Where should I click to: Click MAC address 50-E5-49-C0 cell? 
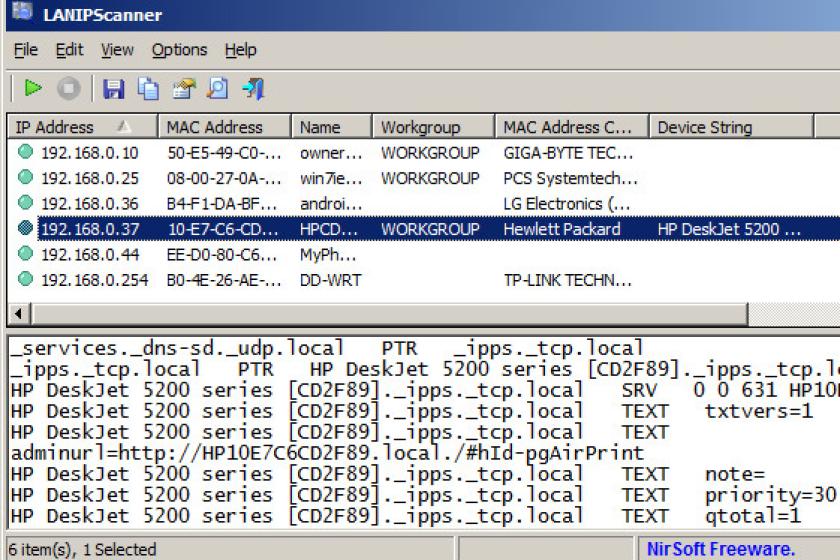tap(224, 153)
